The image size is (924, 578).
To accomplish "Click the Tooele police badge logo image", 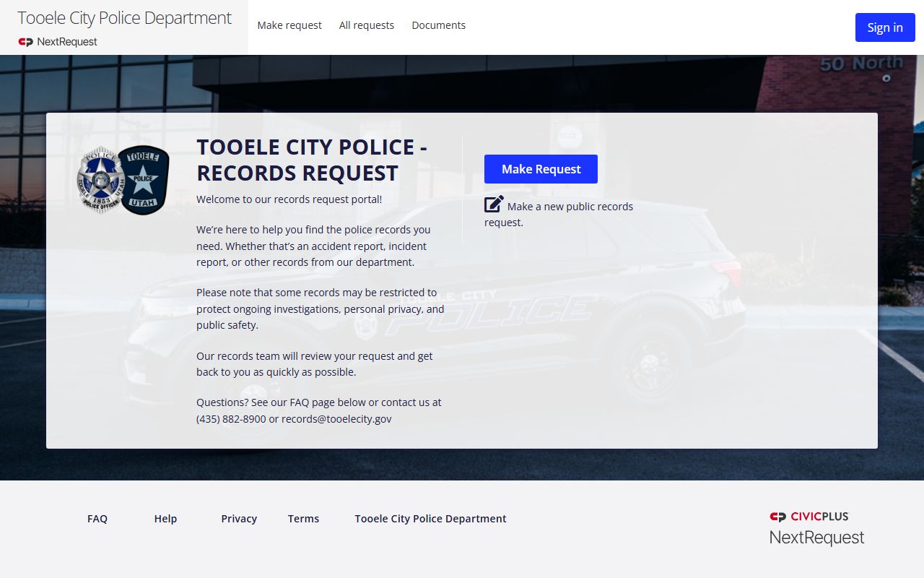I will click(123, 180).
